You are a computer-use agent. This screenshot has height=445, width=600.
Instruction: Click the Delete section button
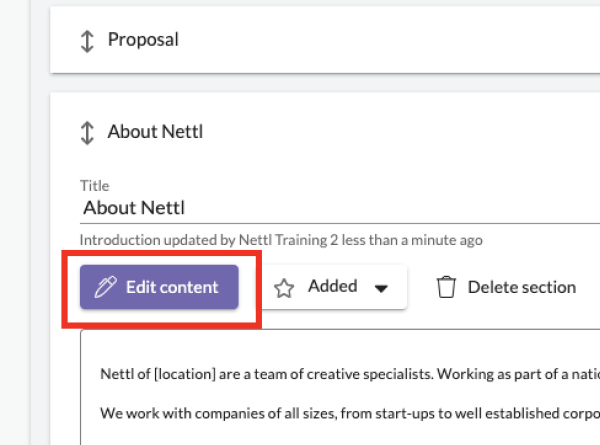(x=506, y=287)
